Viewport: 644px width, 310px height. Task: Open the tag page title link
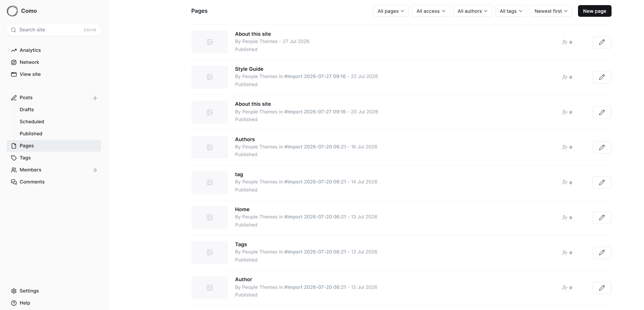tap(239, 175)
